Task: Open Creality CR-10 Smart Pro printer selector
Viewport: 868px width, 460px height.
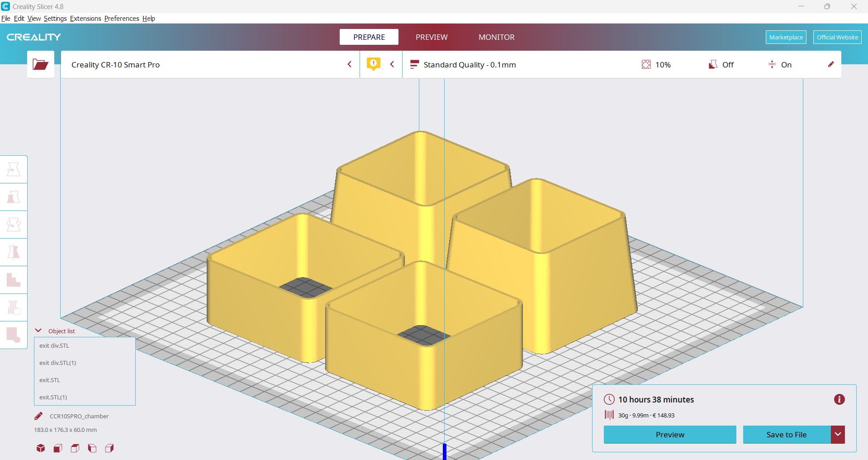Action: tap(210, 64)
